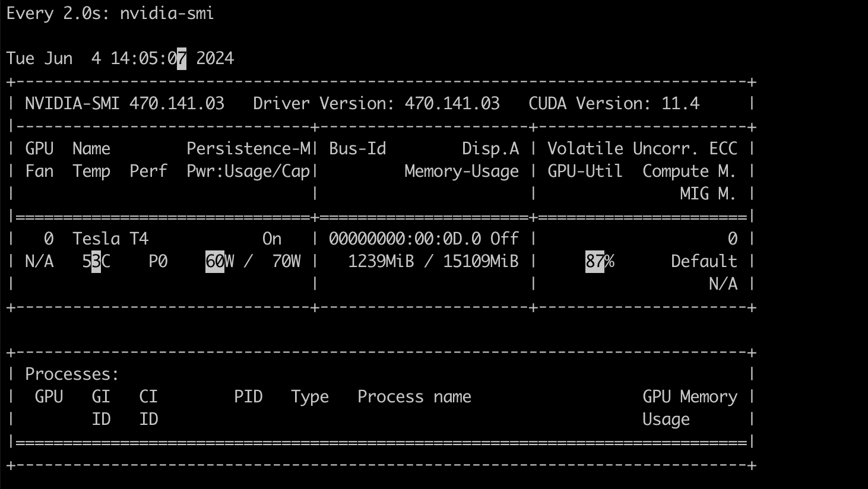Click the "Memory-Usage" column header
This screenshot has width=868, height=489.
click(x=461, y=171)
